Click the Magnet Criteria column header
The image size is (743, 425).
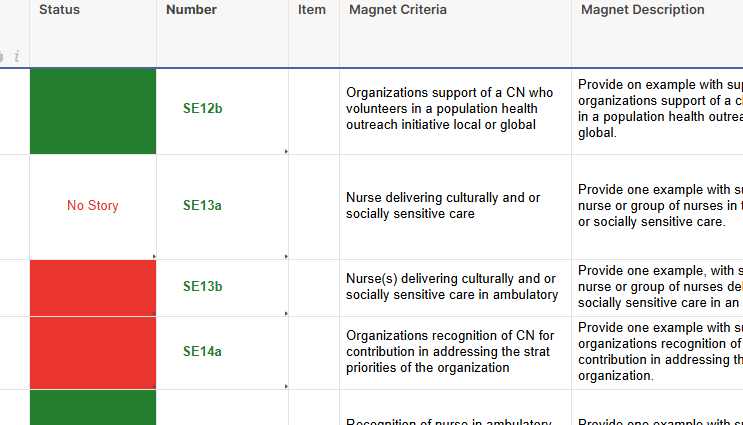pos(455,33)
